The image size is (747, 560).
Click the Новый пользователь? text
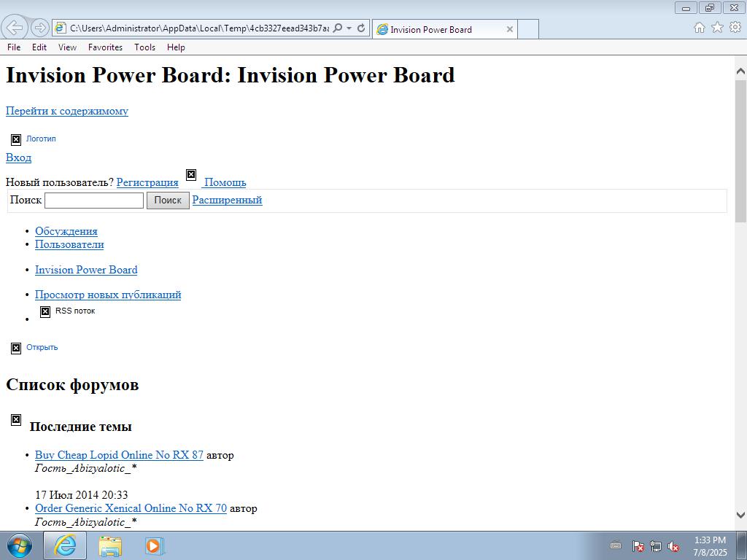pyautogui.click(x=60, y=182)
